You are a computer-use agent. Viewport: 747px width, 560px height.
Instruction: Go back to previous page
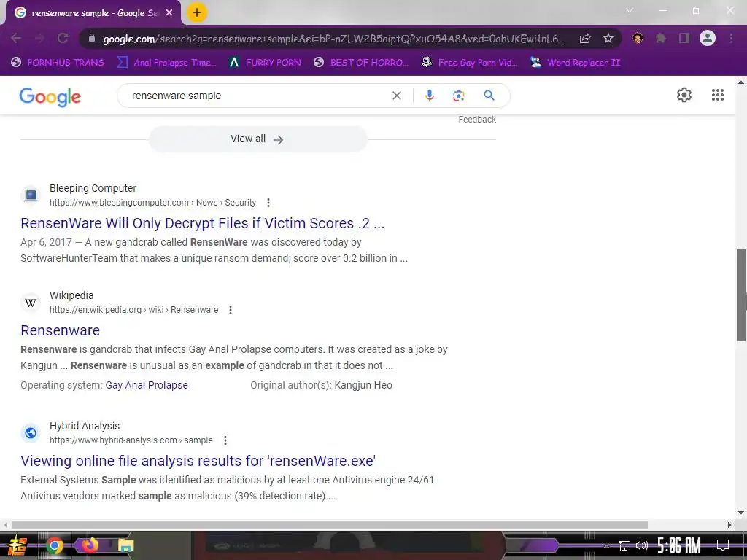point(16,38)
